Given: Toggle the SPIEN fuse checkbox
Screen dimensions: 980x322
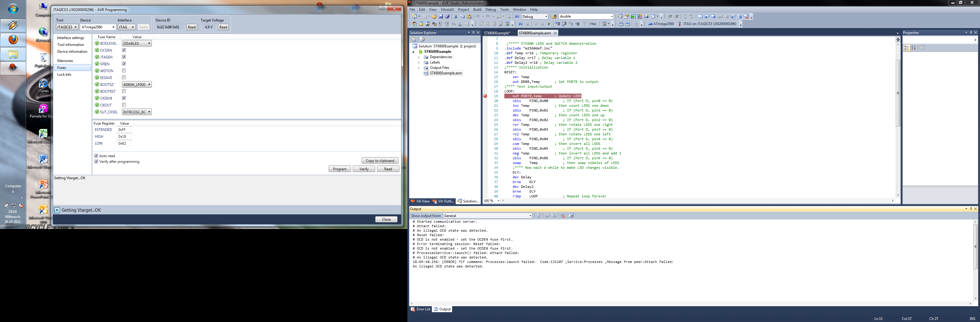Looking at the screenshot, I should 124,64.
